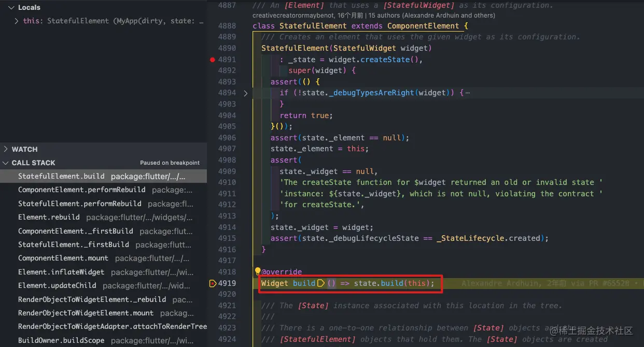
Task: Select ComponentElement._firstBuild stack frame
Action: [104, 231]
